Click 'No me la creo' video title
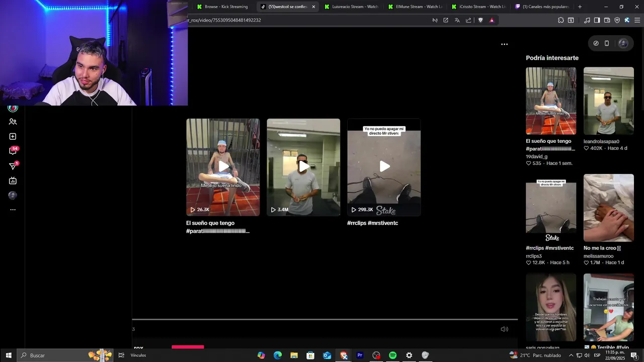 click(x=602, y=248)
